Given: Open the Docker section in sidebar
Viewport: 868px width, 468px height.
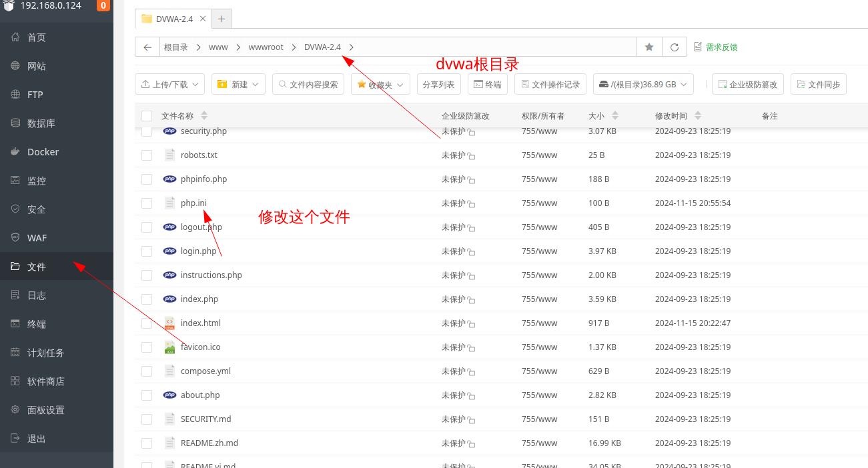Looking at the screenshot, I should pos(43,152).
